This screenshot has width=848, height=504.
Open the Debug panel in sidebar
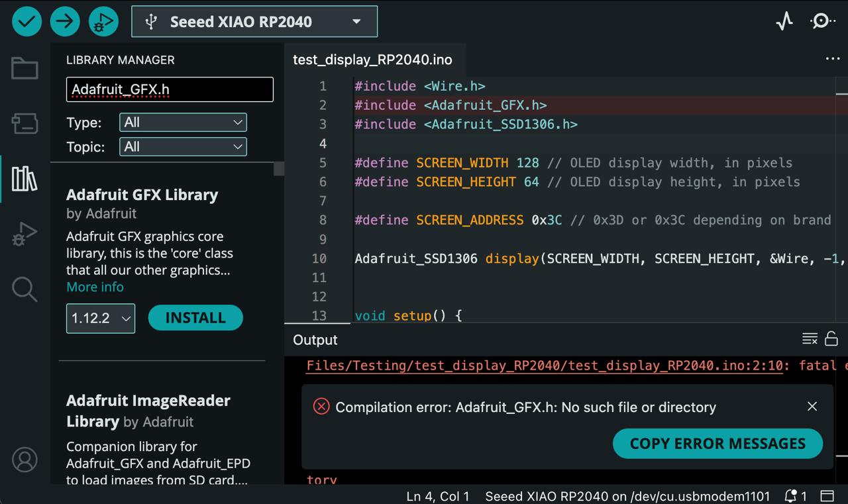click(25, 234)
